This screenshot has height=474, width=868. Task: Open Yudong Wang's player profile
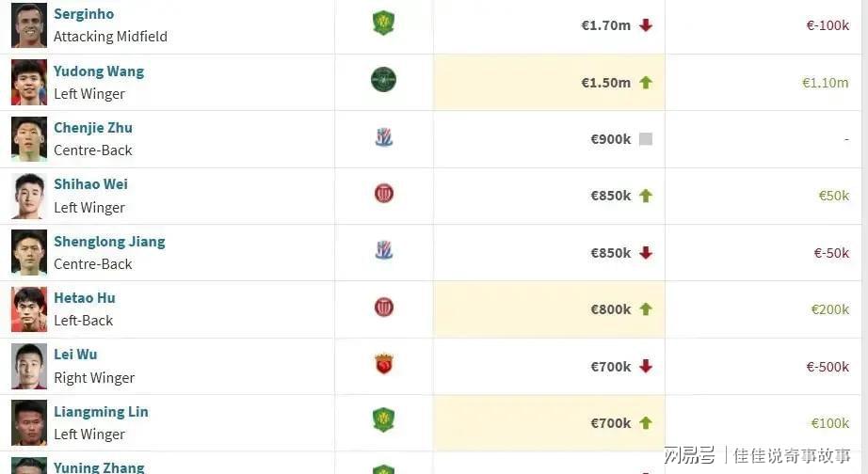pos(99,71)
